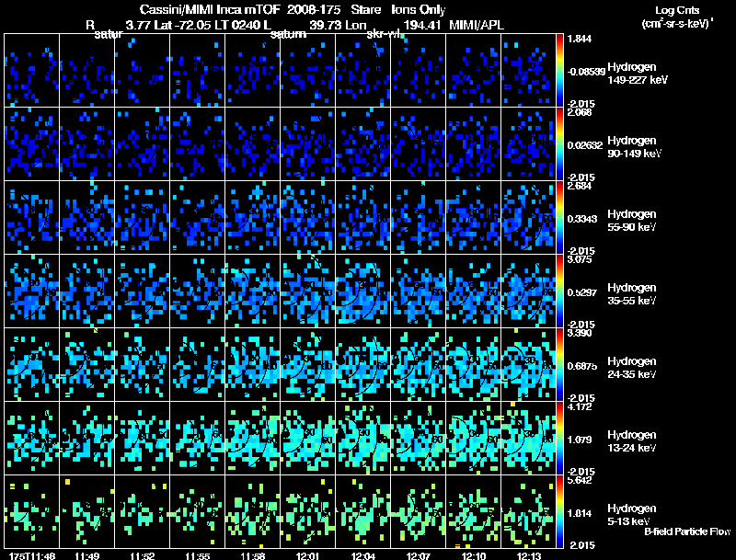Open the 90-149 keV panel at 11:52
The image size is (736, 560).
pos(143,144)
